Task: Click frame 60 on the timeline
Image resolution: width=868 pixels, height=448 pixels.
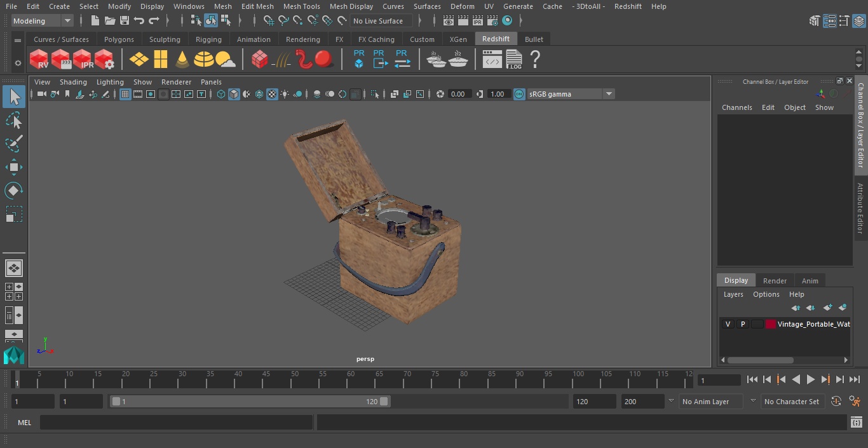Action: pyautogui.click(x=351, y=379)
